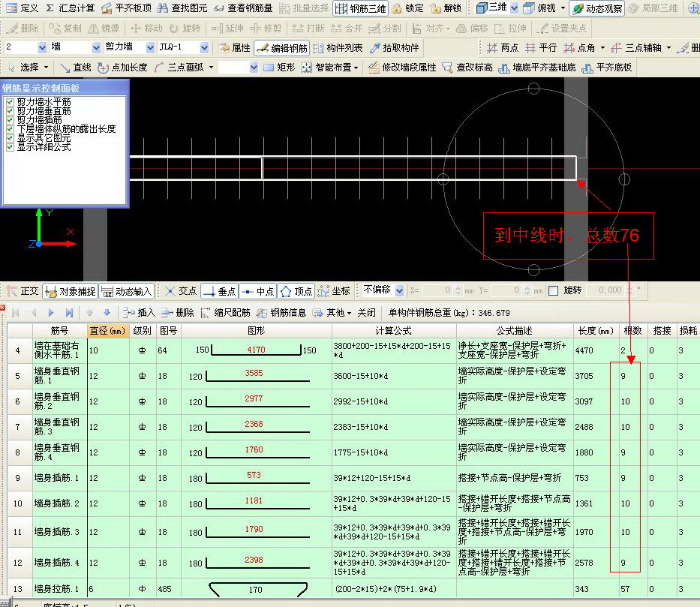Enable the 旋转 rotate checkbox
The image size is (700, 607).
553,290
